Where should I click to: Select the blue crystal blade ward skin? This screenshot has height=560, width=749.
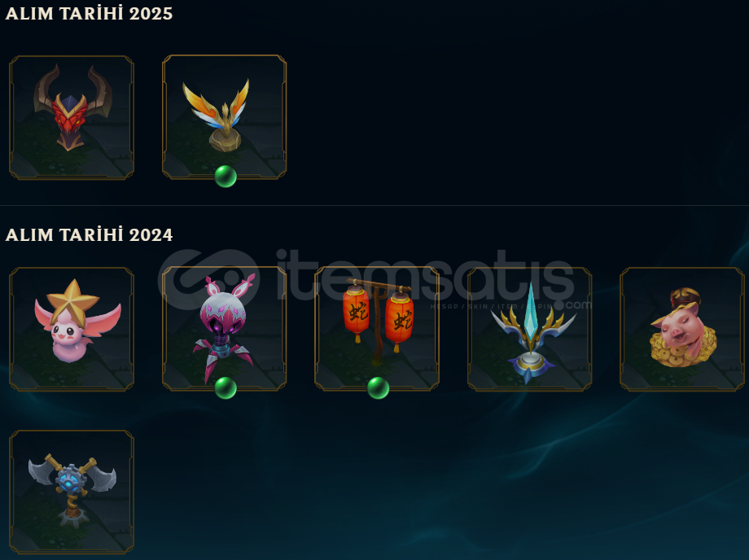point(530,329)
